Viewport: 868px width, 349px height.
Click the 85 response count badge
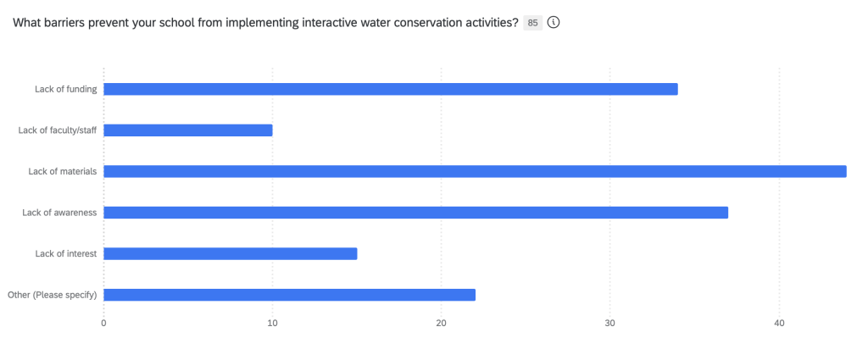(532, 23)
